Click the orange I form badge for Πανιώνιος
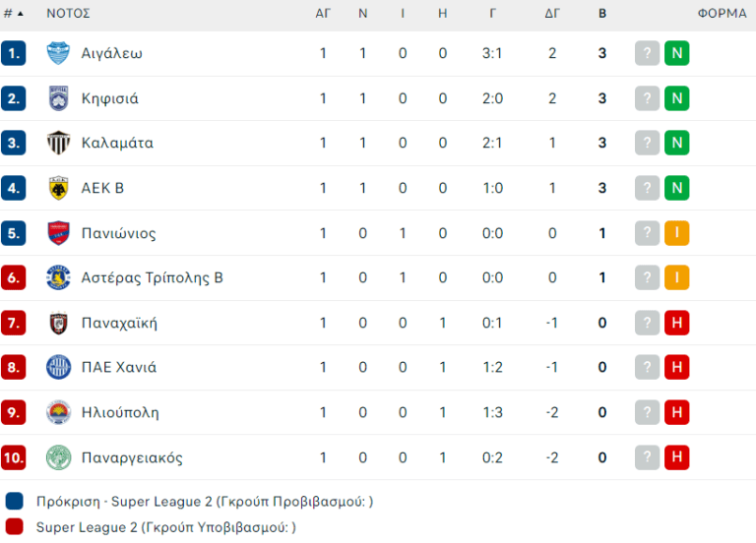Image resolution: width=756 pixels, height=543 pixels. [x=676, y=233]
